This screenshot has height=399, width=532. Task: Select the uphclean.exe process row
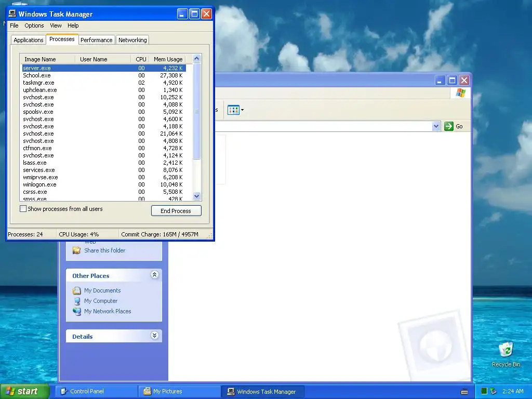coord(103,90)
